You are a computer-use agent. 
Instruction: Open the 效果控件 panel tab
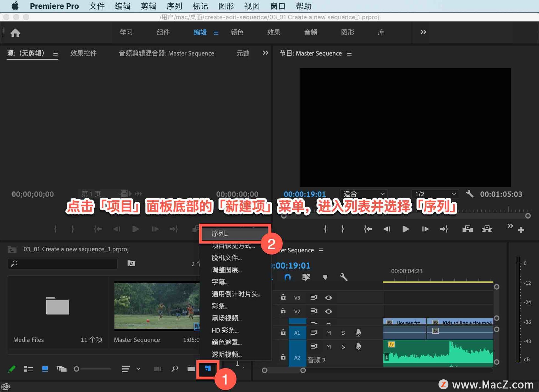[x=83, y=53]
